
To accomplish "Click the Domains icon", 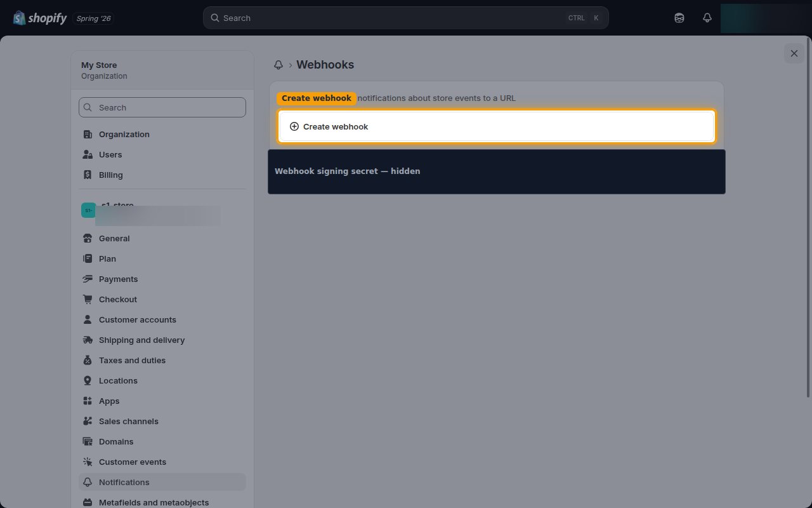I will (88, 441).
